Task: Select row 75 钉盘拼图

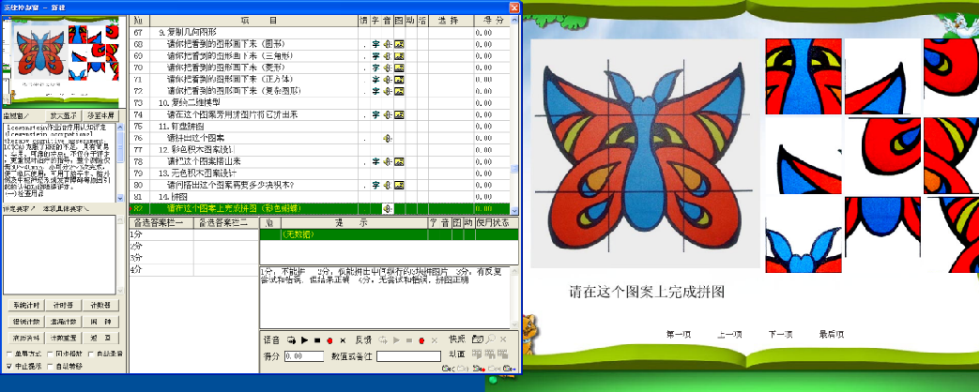Action: 321,127
